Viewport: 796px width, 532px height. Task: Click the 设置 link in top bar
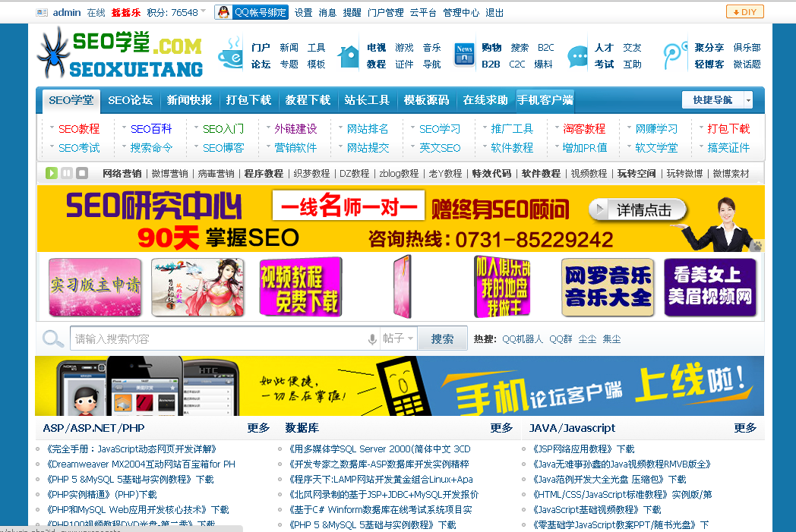coord(304,13)
